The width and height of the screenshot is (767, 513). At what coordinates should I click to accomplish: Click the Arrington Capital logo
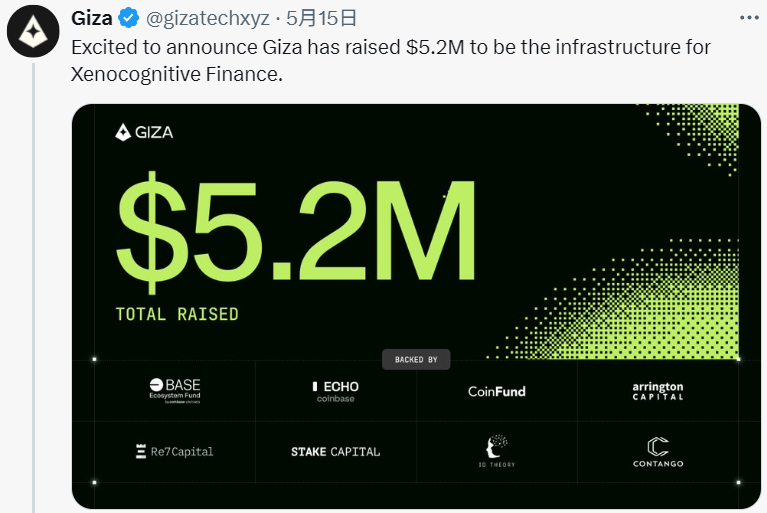click(658, 390)
